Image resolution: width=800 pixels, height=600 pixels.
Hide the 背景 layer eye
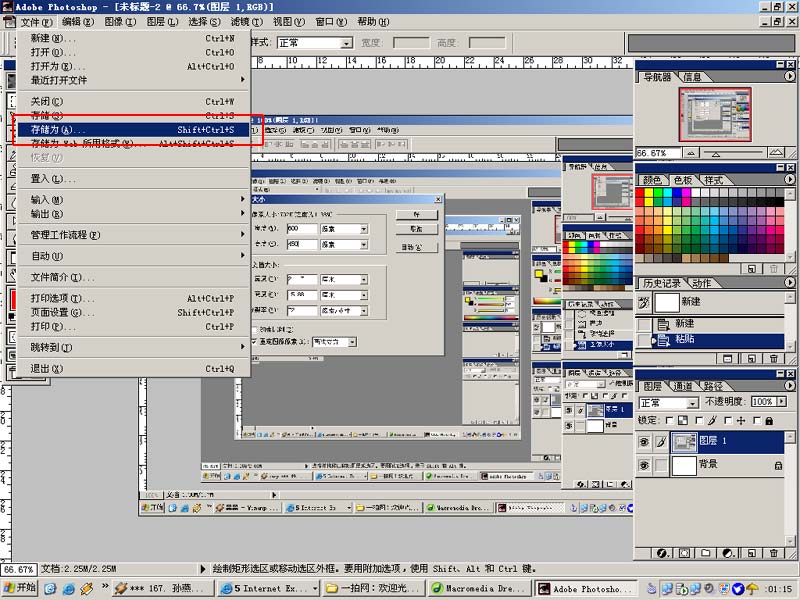[x=644, y=465]
